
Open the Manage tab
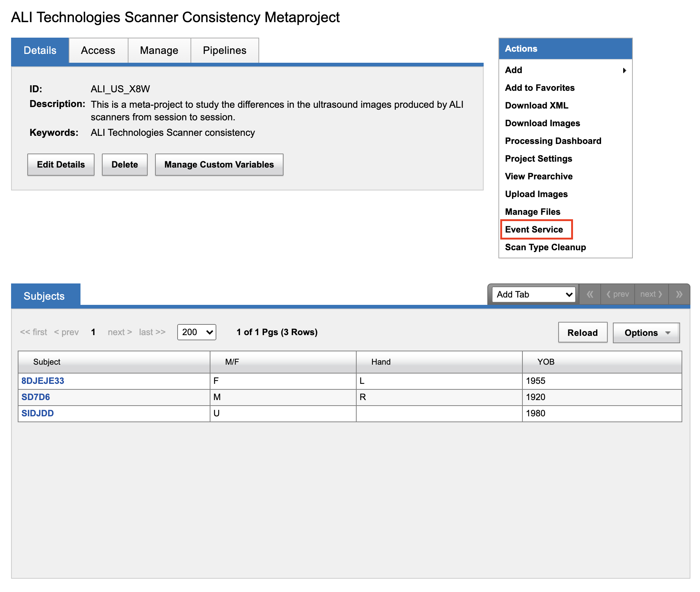[159, 51]
